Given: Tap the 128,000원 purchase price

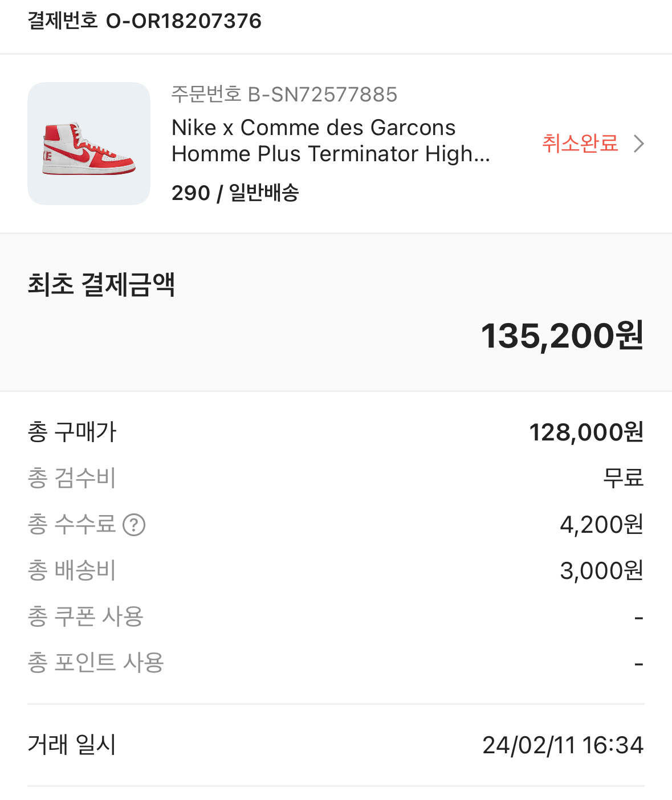Looking at the screenshot, I should 587,432.
